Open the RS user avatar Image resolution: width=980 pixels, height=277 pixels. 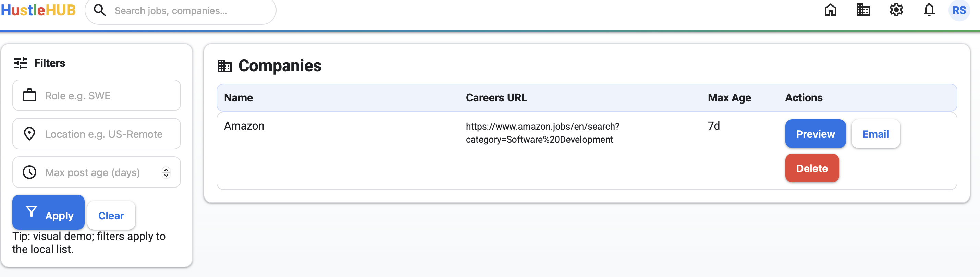959,10
